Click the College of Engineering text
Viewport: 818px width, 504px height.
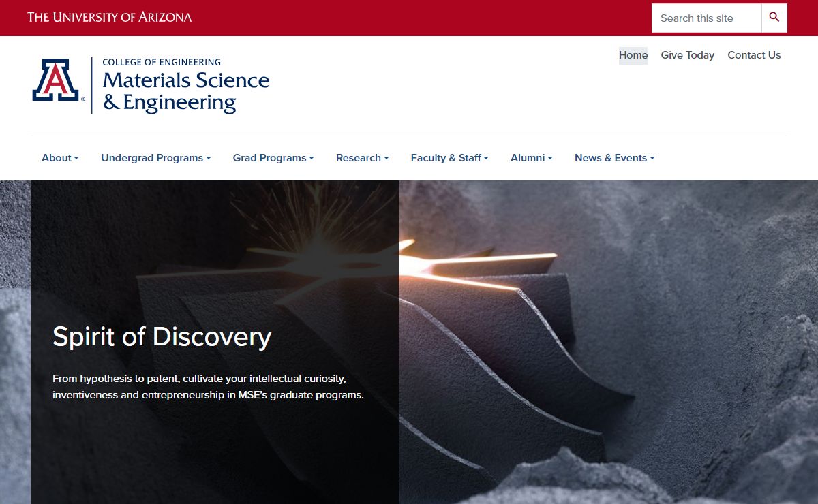point(162,62)
